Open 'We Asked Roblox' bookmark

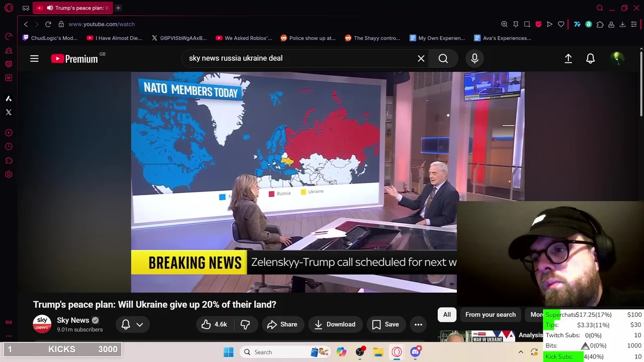point(244,38)
